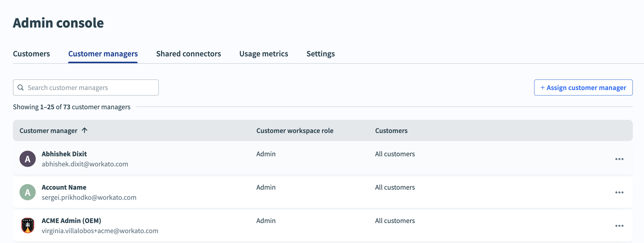The width and height of the screenshot is (644, 243).
Task: Click All customers in Abhishek Dixit row
Action: pos(395,154)
